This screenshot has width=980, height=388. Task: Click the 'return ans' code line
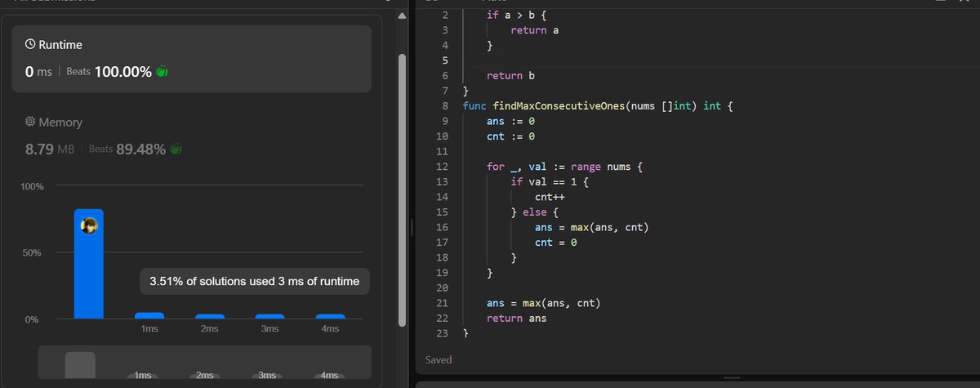[x=516, y=318]
